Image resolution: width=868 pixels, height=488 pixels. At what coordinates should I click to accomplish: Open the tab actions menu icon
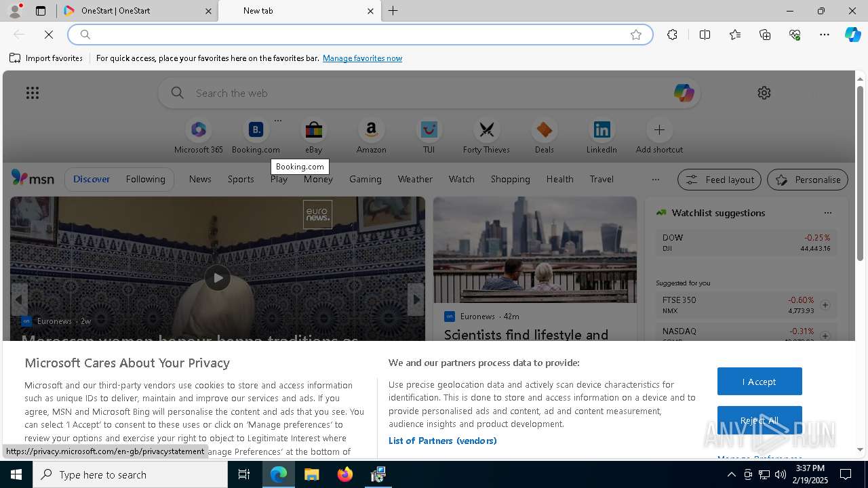(41, 11)
